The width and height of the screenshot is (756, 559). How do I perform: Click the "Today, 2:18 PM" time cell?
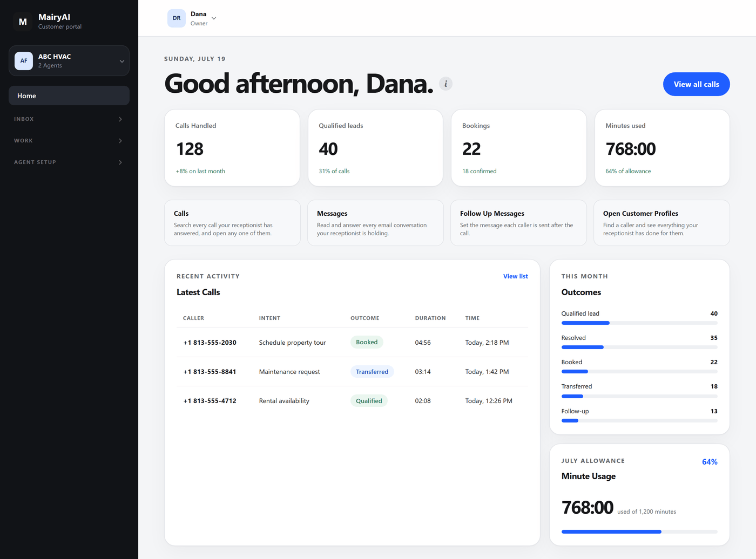pos(487,343)
